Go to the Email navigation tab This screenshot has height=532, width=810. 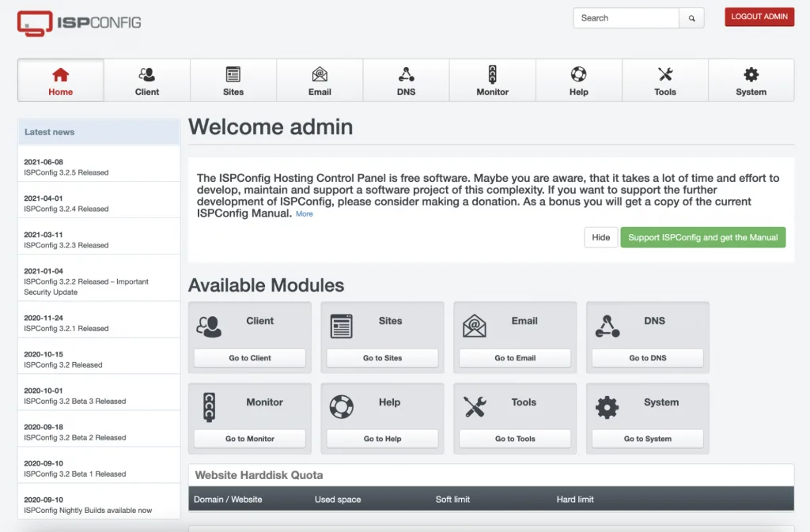pyautogui.click(x=320, y=81)
